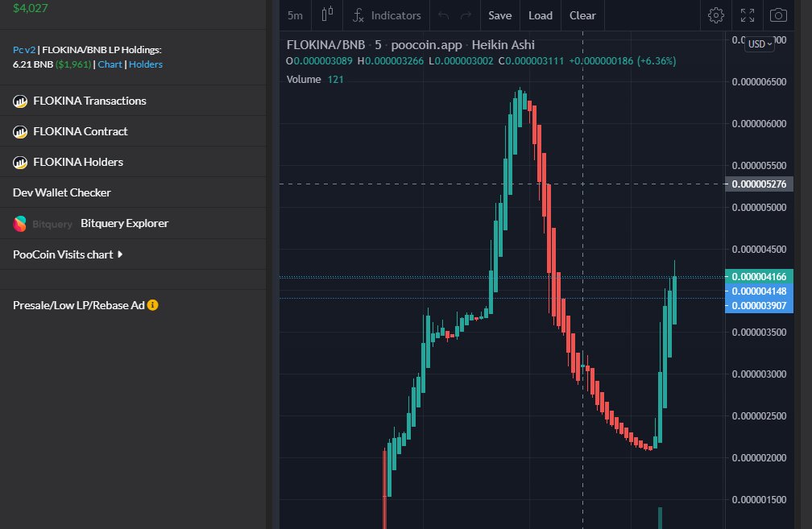Take a chart snapshot with camera

point(778,15)
